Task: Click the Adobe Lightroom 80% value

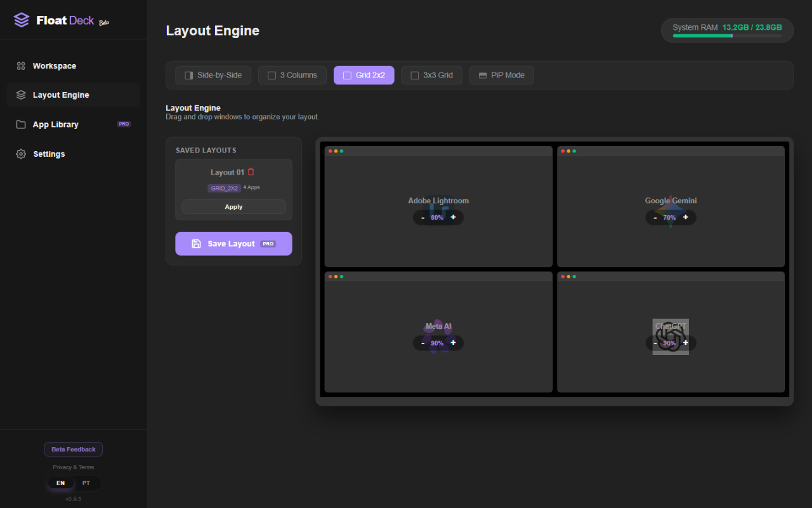Action: click(x=437, y=218)
